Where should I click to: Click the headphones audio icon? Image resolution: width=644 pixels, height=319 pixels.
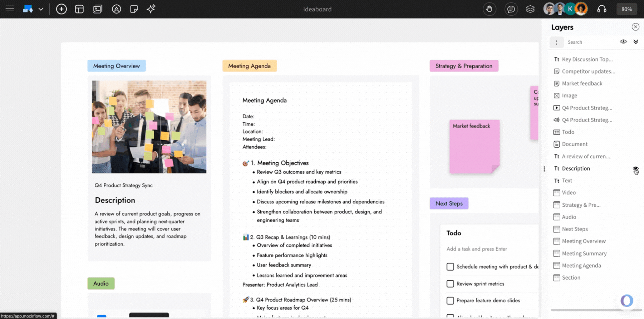(602, 9)
